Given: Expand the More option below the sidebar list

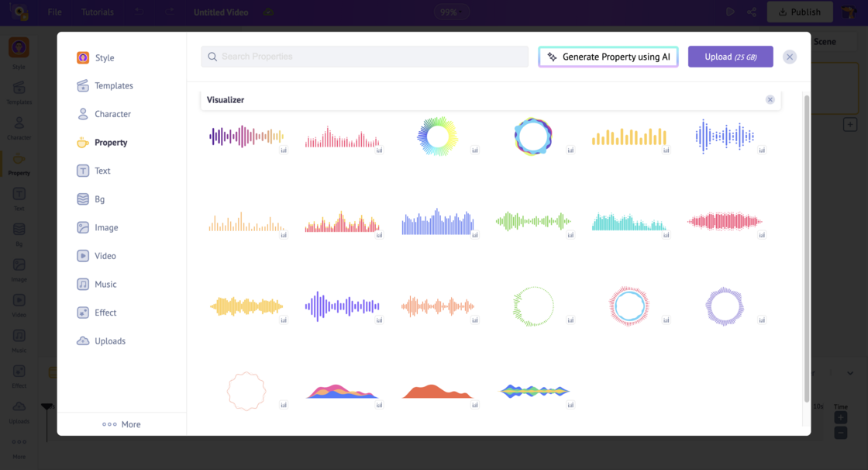Looking at the screenshot, I should click(121, 424).
